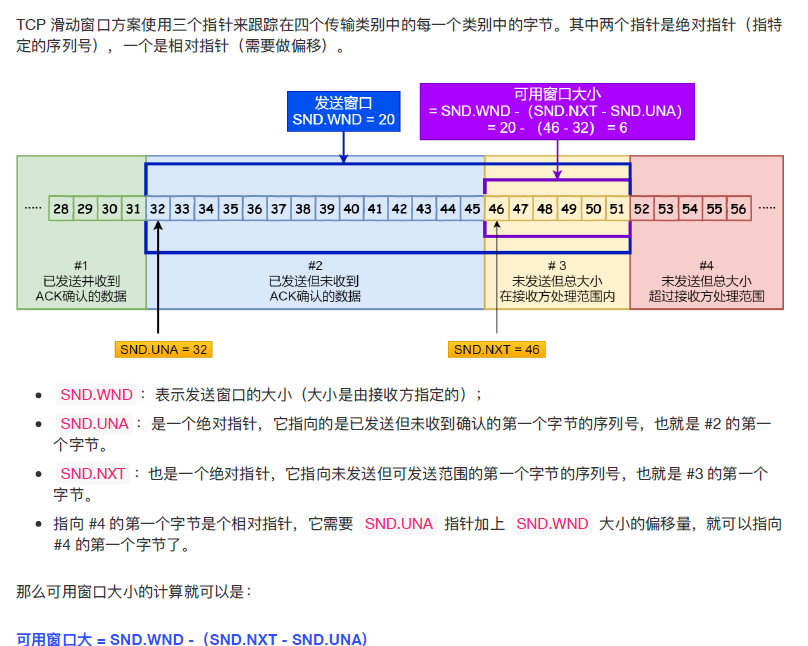This screenshot has height=646, width=808.
Task: Click the blue 可用窗口大 = SND.WND formula line
Action: 192,639
